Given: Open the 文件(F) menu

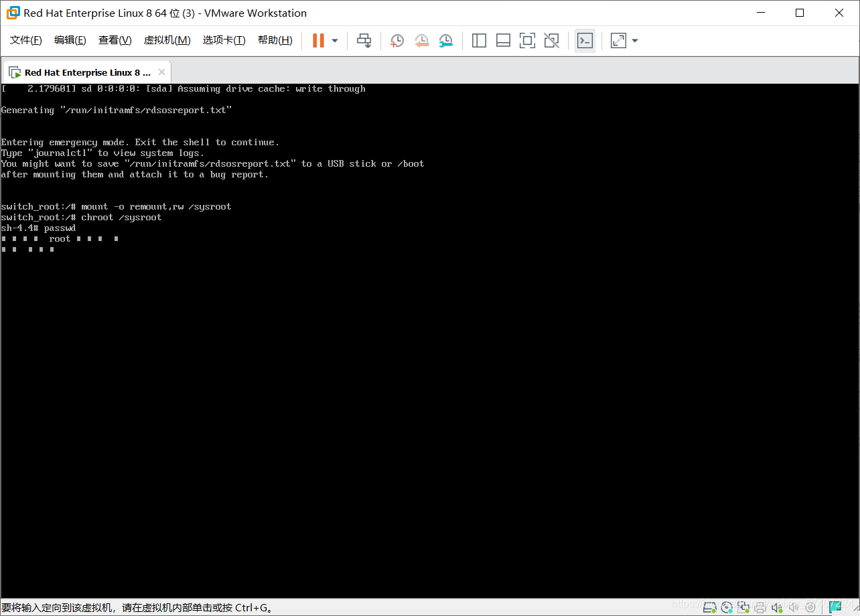Looking at the screenshot, I should (x=26, y=40).
